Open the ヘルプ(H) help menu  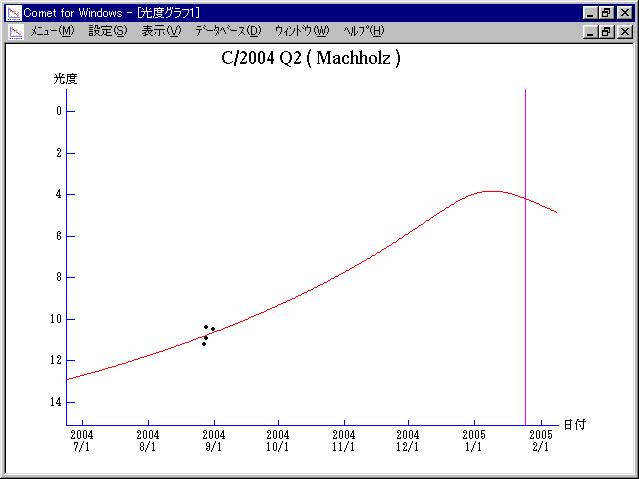click(x=363, y=31)
